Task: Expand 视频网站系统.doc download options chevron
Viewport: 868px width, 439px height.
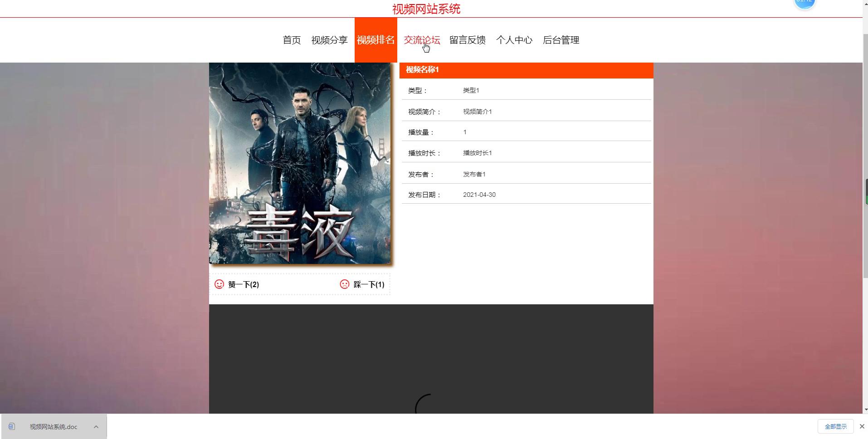Action: (96, 426)
